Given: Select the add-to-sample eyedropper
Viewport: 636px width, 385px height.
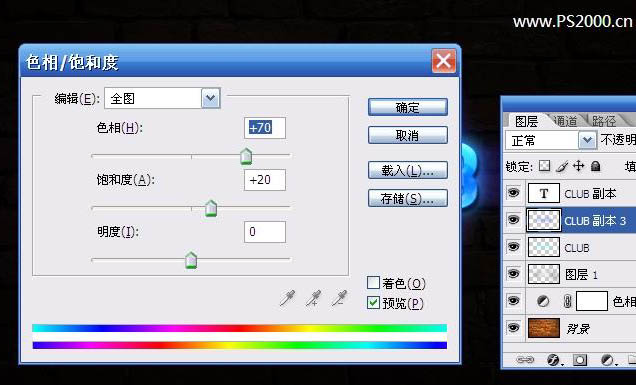Looking at the screenshot, I should pyautogui.click(x=313, y=299).
